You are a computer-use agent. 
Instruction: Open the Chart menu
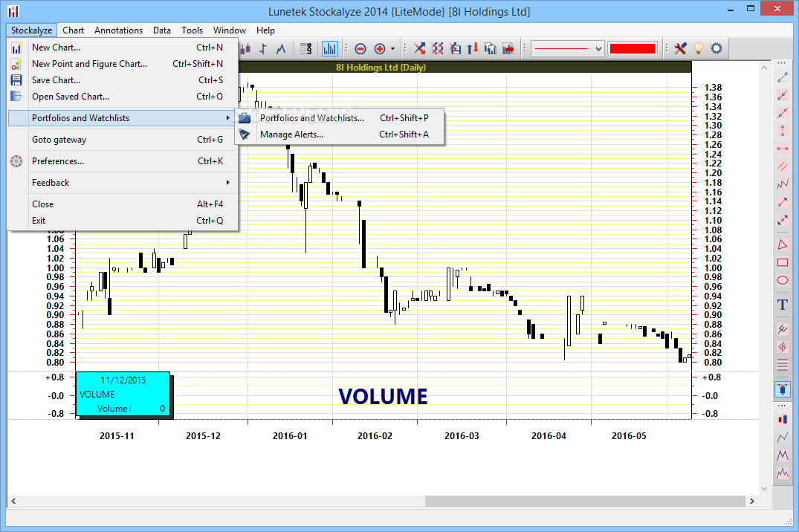click(x=74, y=30)
